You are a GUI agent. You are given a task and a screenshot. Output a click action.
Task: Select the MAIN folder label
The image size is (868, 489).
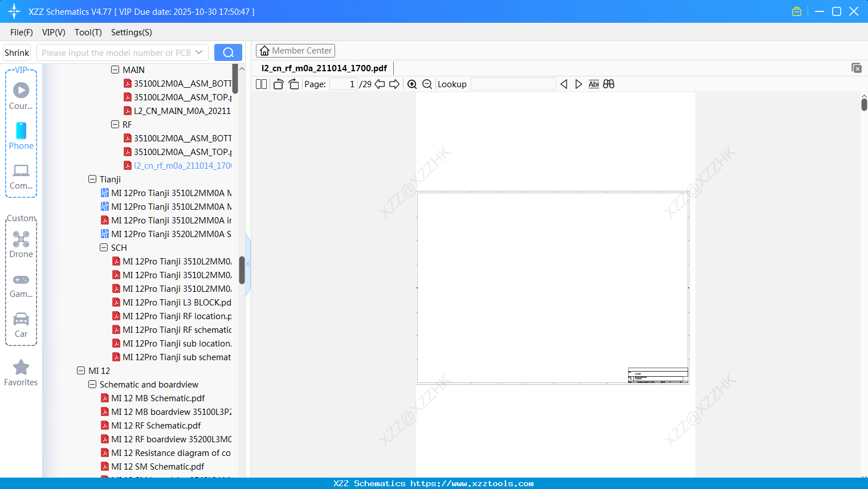click(x=133, y=70)
